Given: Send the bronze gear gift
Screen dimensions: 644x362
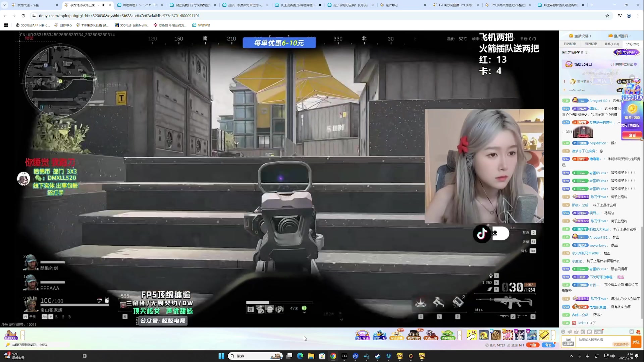Looking at the screenshot, I should click(496, 335).
